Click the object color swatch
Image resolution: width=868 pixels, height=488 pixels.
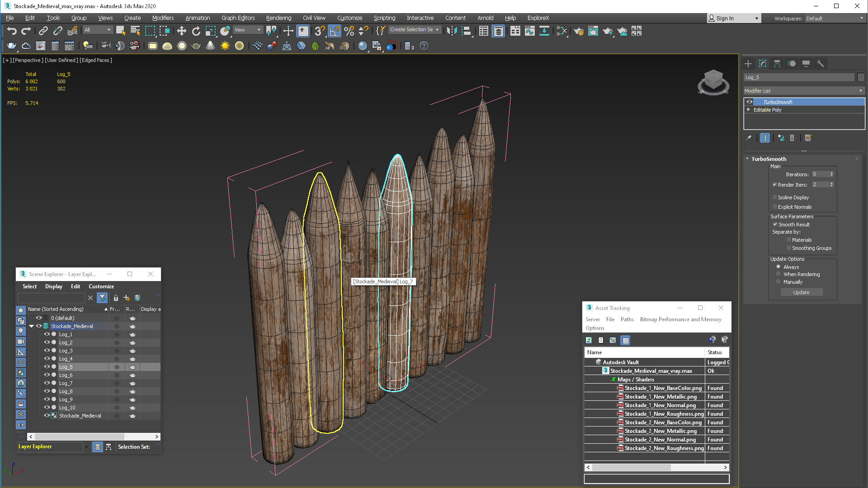[861, 77]
